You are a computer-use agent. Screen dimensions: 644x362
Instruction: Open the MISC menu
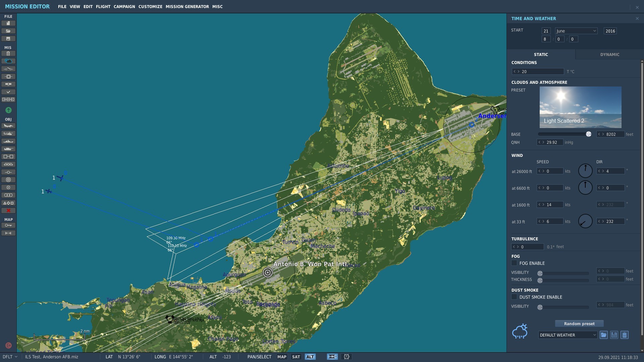(x=217, y=6)
